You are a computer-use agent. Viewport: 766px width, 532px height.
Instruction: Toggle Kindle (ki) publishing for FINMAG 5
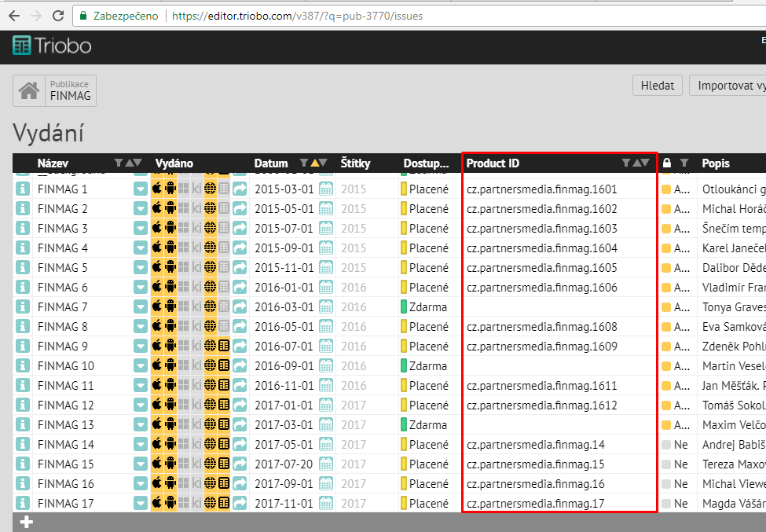[x=196, y=268]
